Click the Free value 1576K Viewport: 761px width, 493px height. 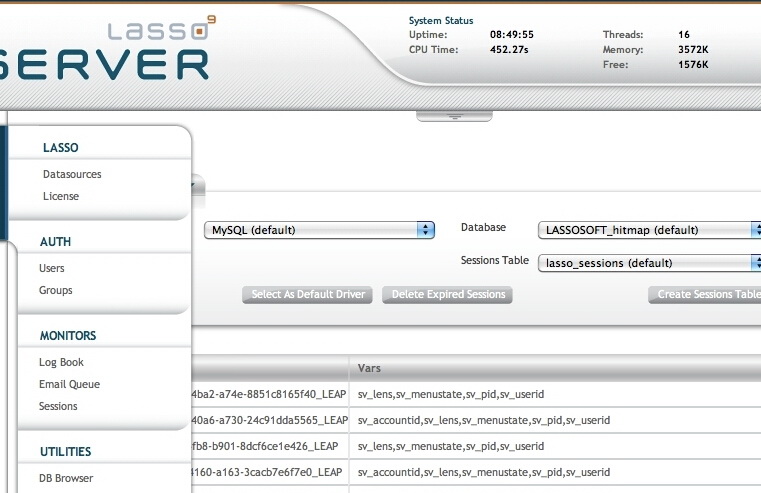[693, 65]
